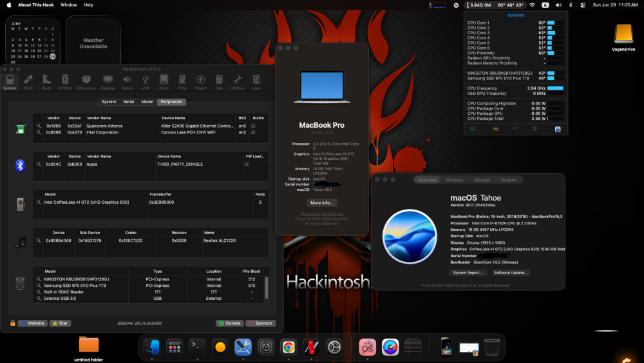Open the Window menu in the menu bar

(x=69, y=5)
